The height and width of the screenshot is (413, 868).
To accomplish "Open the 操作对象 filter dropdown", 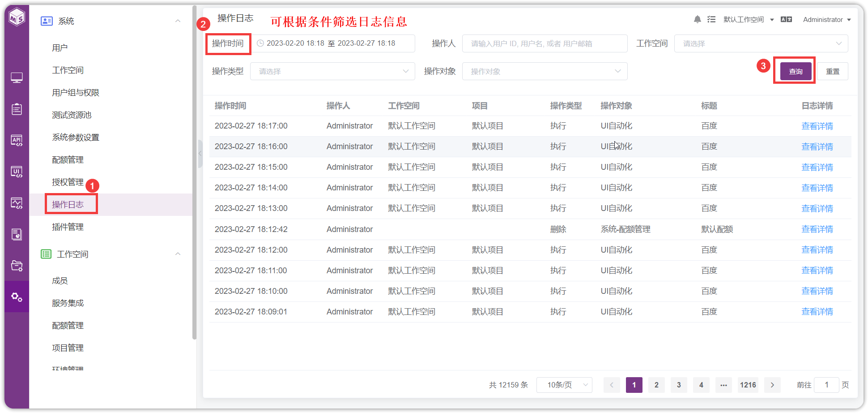I will pyautogui.click(x=545, y=71).
